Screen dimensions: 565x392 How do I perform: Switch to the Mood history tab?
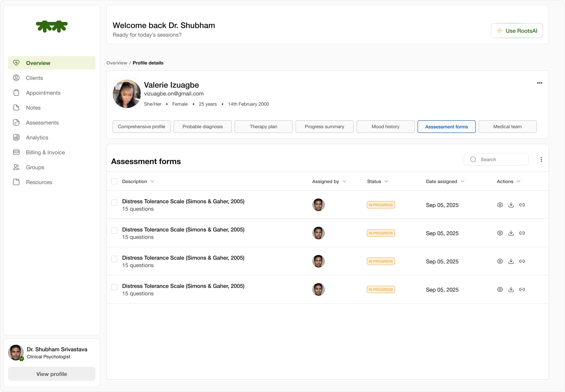coord(385,126)
